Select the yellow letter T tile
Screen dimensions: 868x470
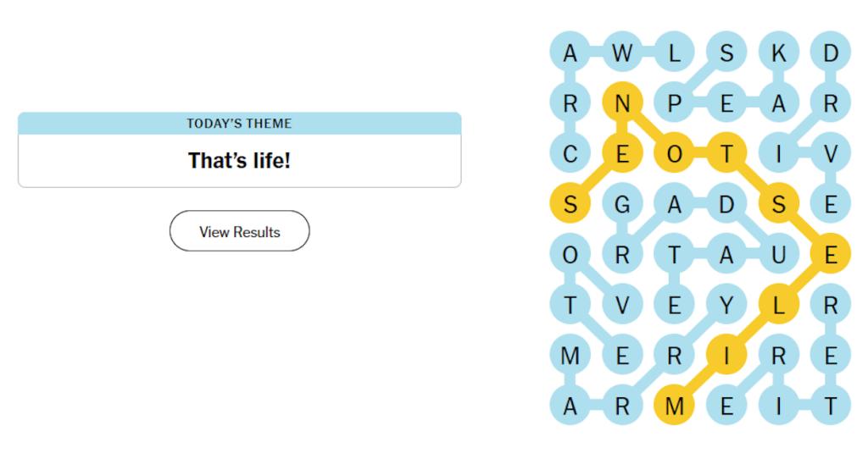[x=726, y=153]
